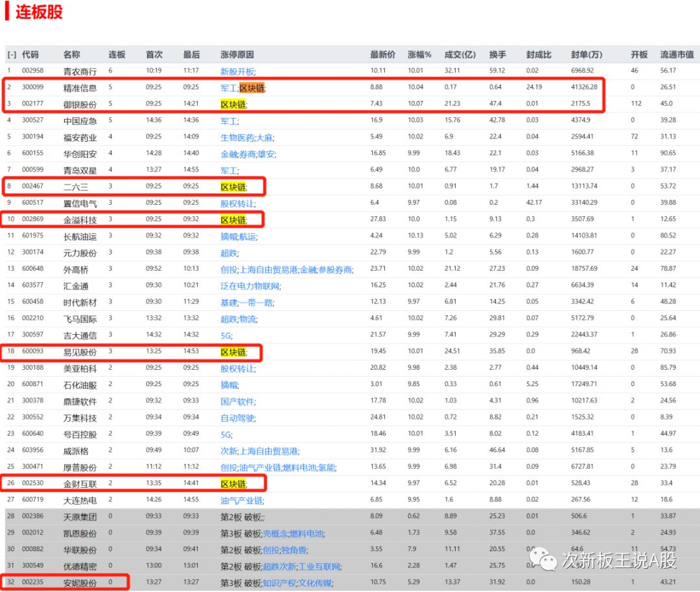
Task: Open the 新股开板 reason link for 青农商行
Action: (x=238, y=71)
